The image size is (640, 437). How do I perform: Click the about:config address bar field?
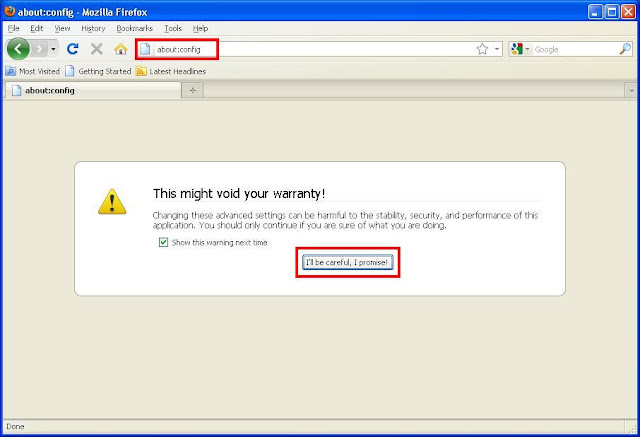click(318, 49)
